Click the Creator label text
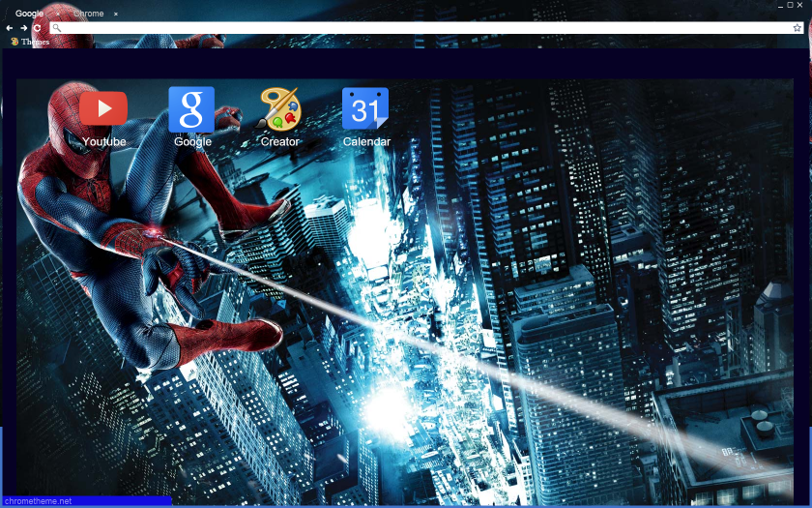 coord(280,141)
